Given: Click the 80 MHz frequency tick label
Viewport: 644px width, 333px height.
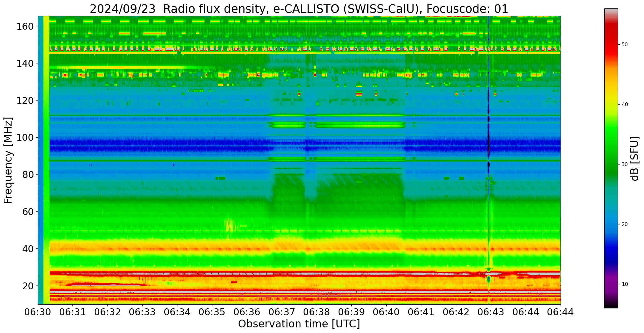Looking at the screenshot, I should pos(27,175).
